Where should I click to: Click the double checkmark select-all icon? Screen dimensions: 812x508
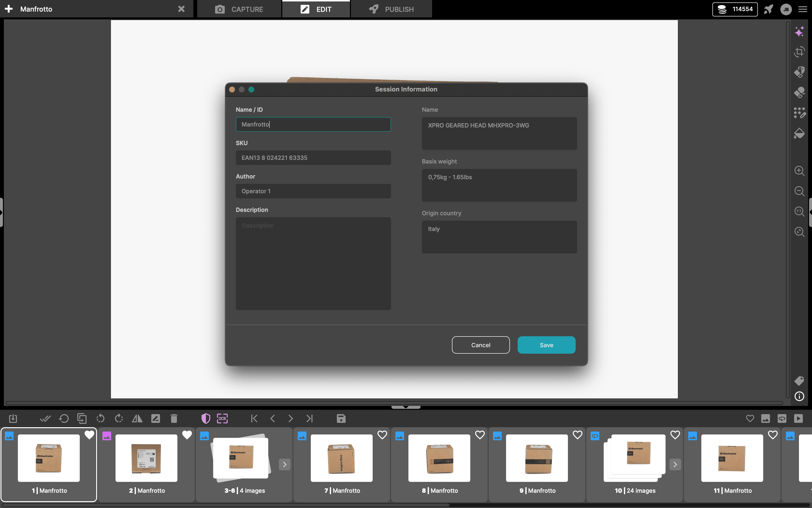pyautogui.click(x=45, y=419)
